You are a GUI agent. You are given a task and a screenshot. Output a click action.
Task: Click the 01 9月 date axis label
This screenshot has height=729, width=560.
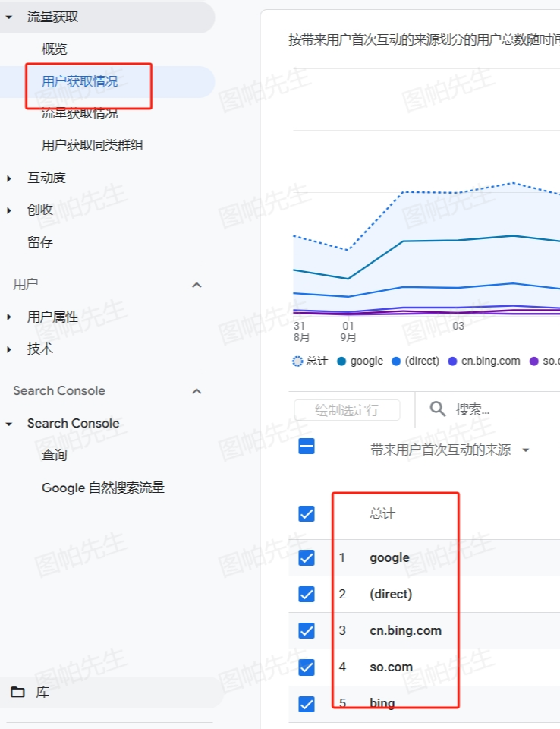click(348, 332)
